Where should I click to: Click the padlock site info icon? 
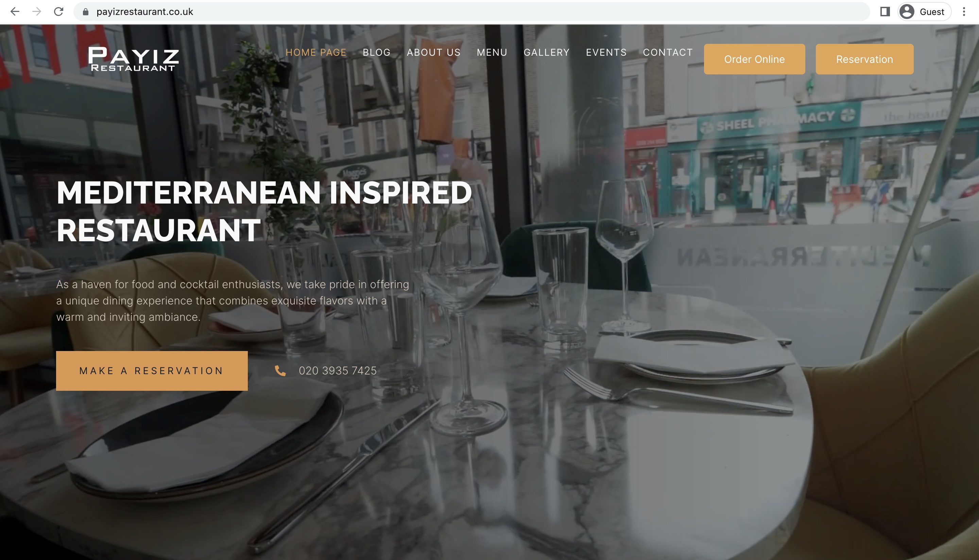(x=86, y=12)
